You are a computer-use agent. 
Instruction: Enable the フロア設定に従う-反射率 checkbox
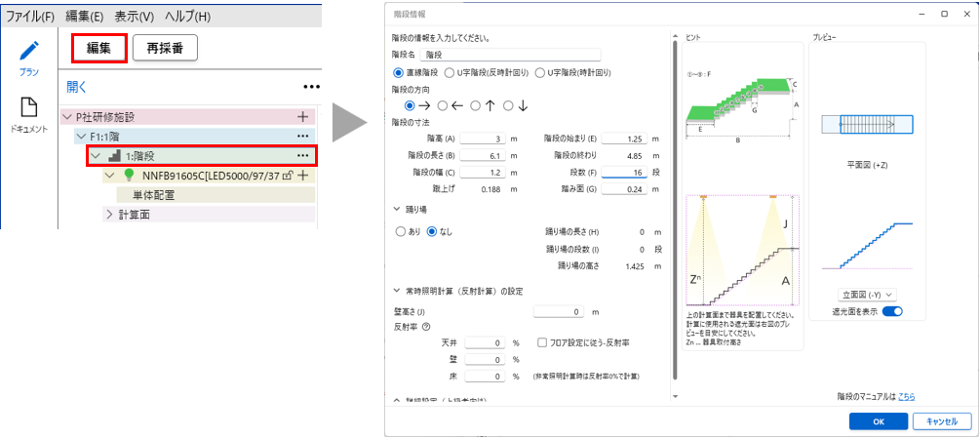542,343
